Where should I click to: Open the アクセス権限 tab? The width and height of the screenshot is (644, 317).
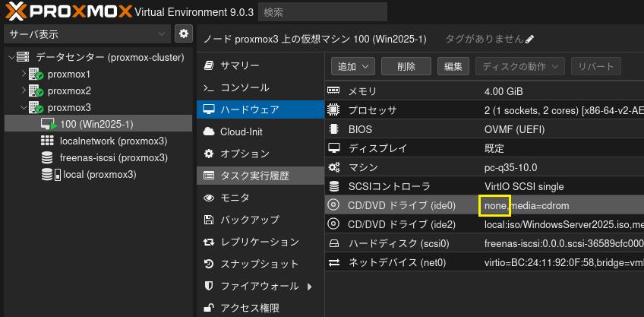(x=260, y=308)
